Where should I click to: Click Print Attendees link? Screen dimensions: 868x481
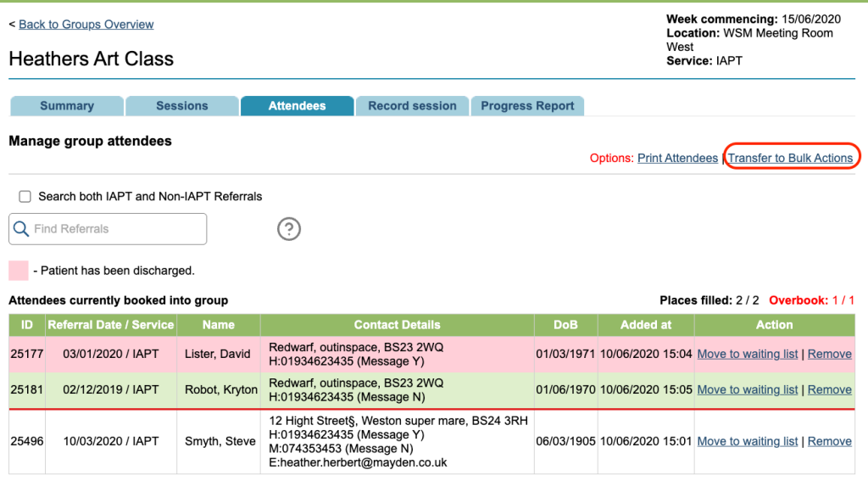click(x=677, y=158)
